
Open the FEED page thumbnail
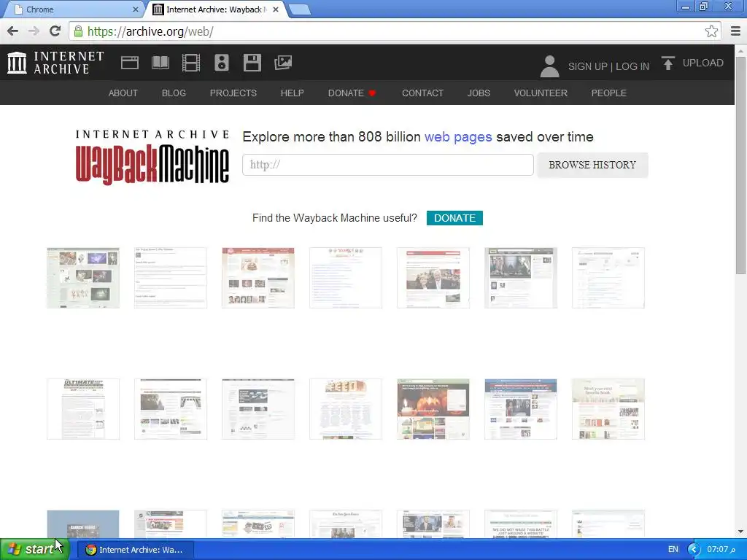click(x=345, y=409)
